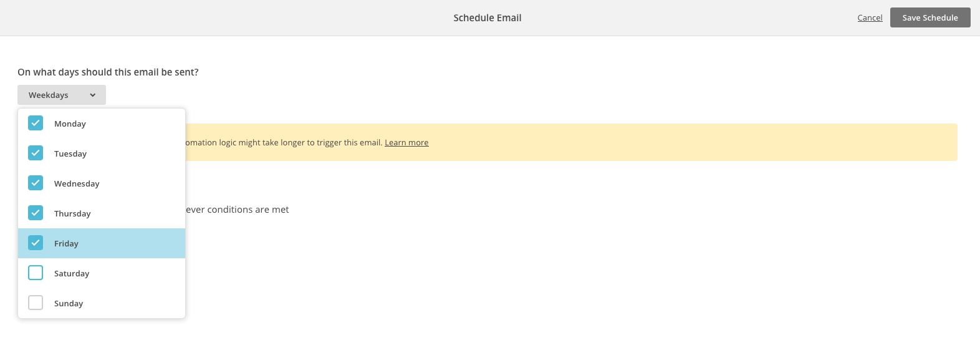
Task: Deselect the Thursday checkbox
Action: (36, 213)
